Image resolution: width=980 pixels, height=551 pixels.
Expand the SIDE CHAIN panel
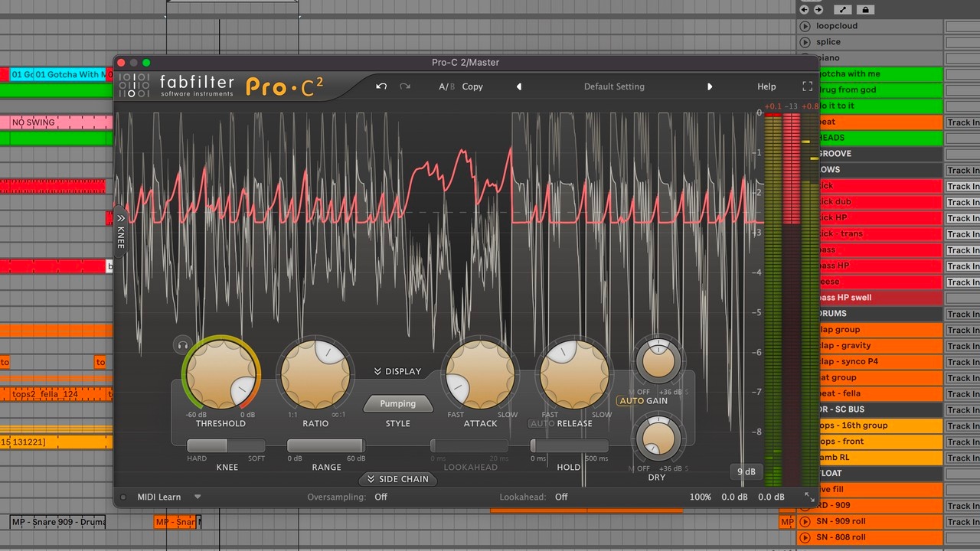[x=397, y=479]
